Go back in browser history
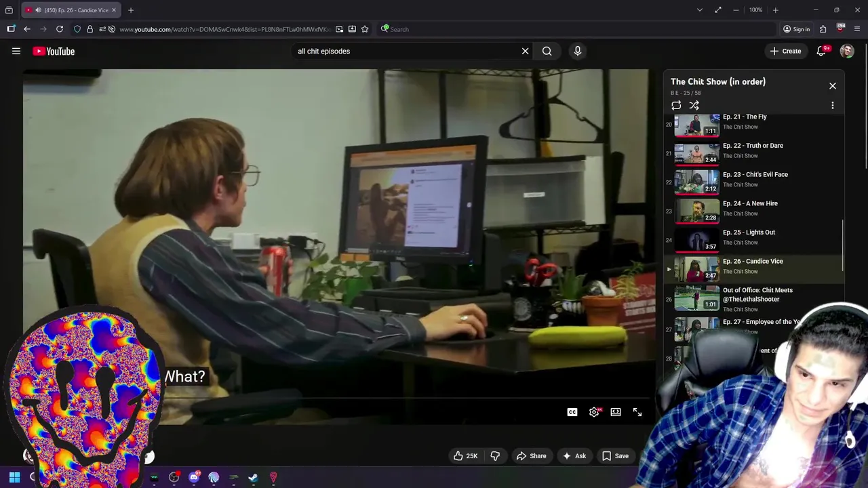The image size is (868, 488). (x=27, y=29)
